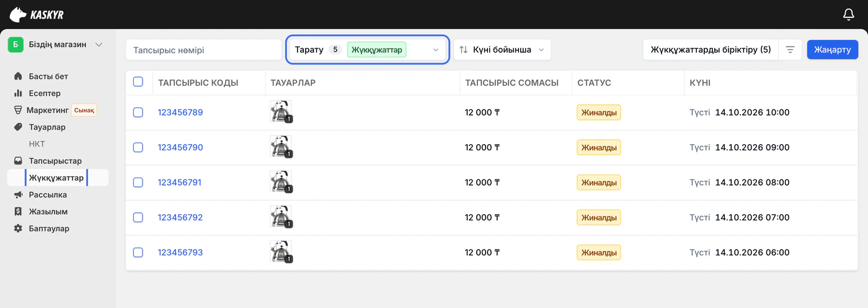Check the box for order 123456793
Screen dimensions: 868x308
coord(138,253)
